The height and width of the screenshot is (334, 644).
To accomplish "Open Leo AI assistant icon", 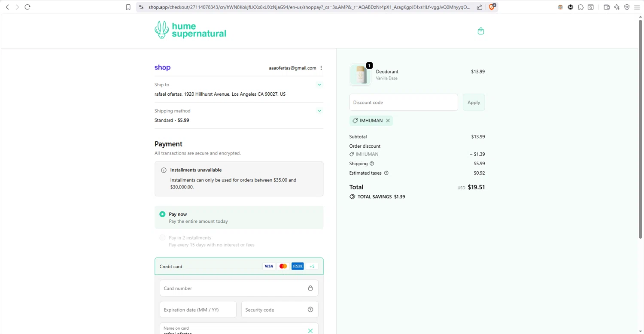I will point(617,7).
